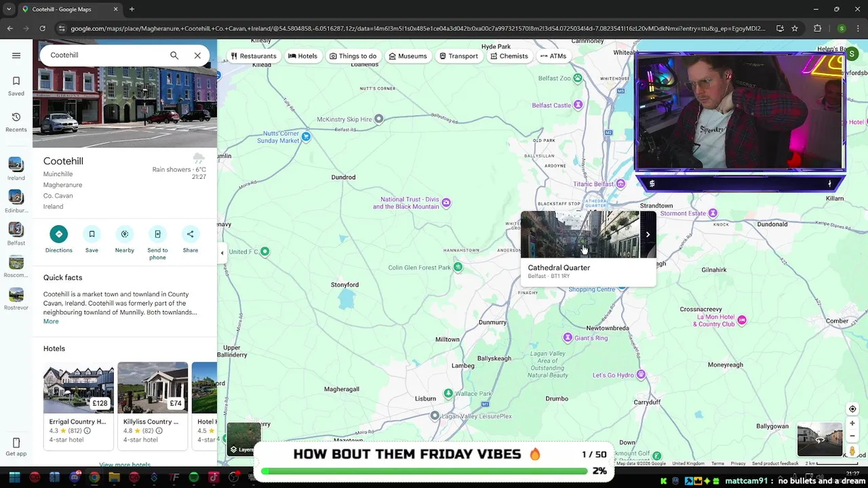
Task: Click the Colin Glen Forest Park pin
Action: tap(458, 267)
